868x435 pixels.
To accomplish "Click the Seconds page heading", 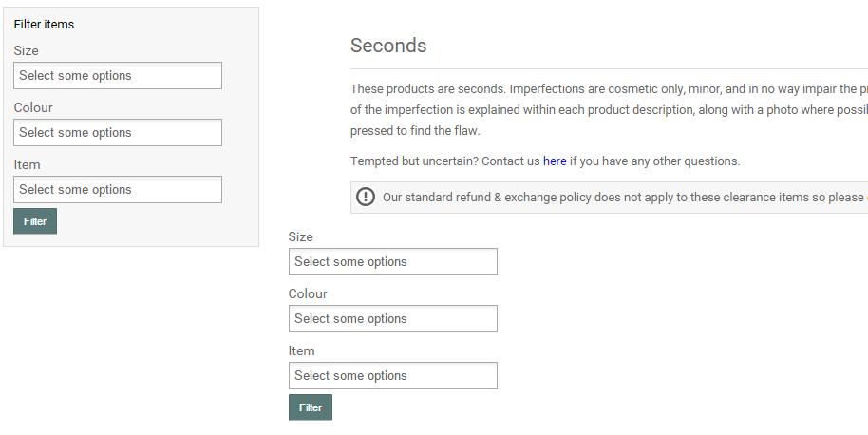I will pyautogui.click(x=388, y=46).
